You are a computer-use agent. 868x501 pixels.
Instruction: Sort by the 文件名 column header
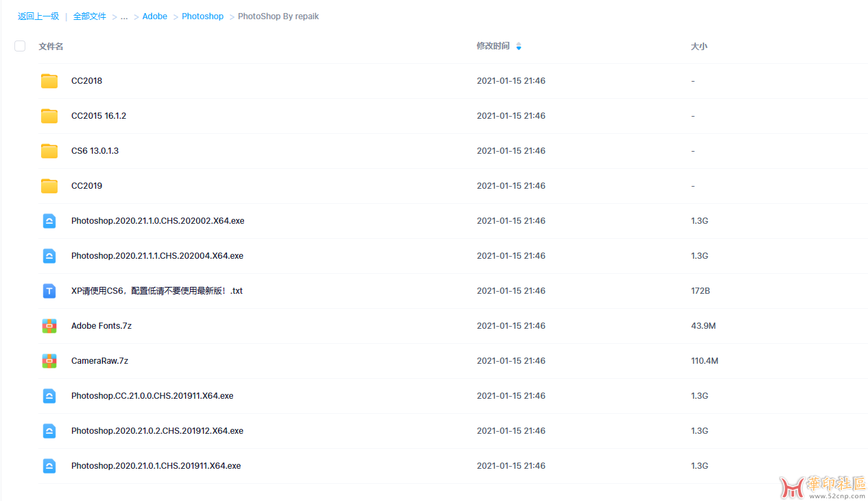point(51,47)
